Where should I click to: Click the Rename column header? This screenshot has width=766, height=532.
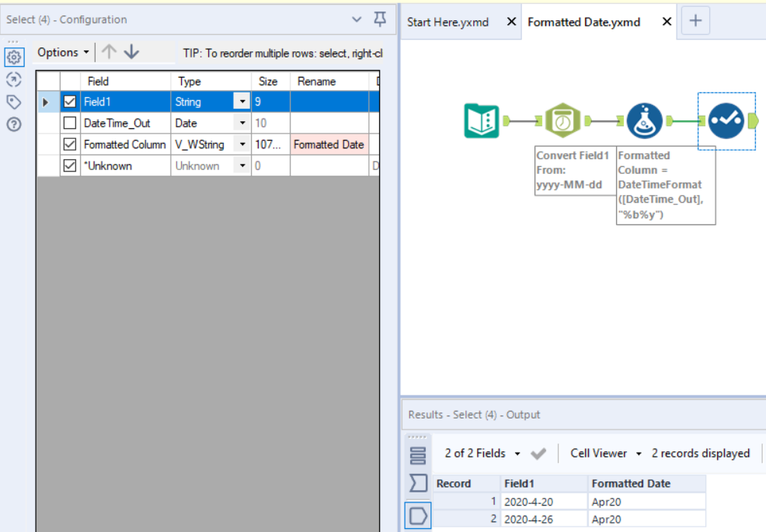[x=329, y=81]
